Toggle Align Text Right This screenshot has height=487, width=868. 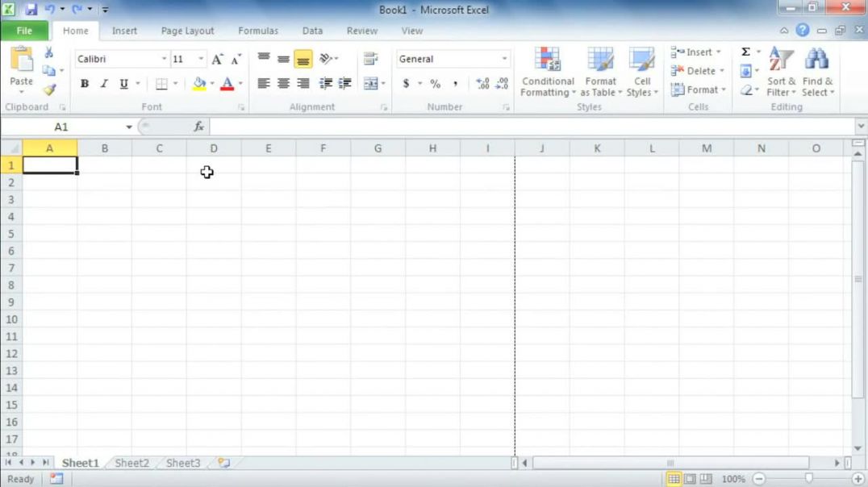pyautogui.click(x=303, y=84)
